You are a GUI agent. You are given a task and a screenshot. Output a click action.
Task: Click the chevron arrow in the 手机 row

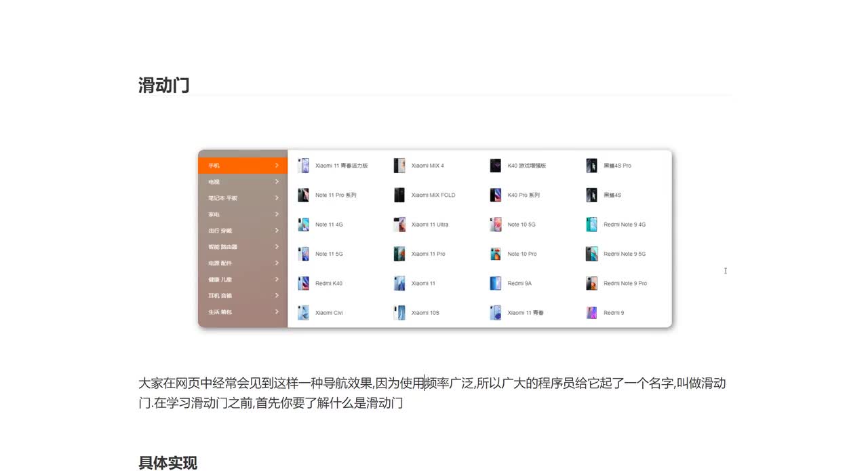tap(277, 166)
